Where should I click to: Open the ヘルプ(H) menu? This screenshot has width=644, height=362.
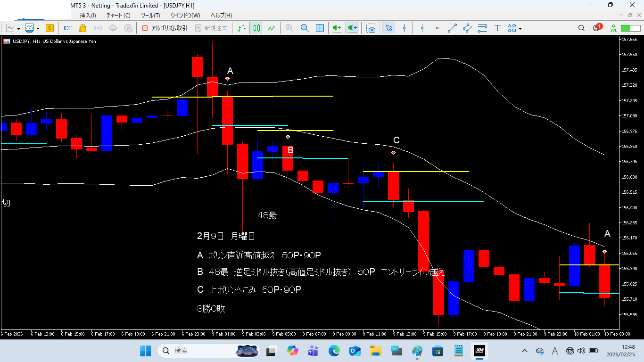point(221,16)
